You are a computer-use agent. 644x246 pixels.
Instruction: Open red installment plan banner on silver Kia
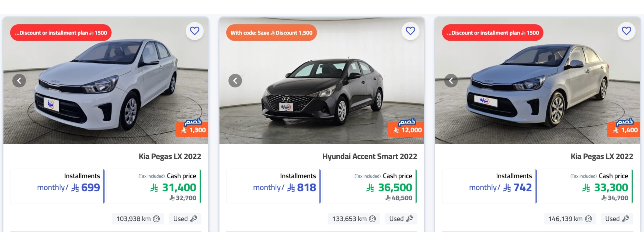tap(493, 33)
